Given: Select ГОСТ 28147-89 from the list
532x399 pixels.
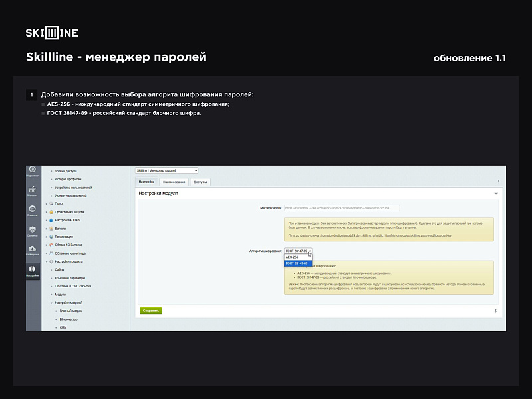Looking at the screenshot, I should click(296, 263).
